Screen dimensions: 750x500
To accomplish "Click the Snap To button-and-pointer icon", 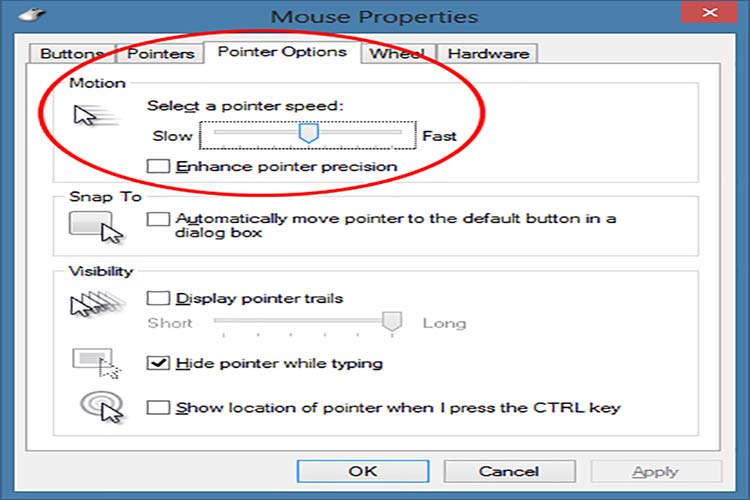I will tap(96, 228).
